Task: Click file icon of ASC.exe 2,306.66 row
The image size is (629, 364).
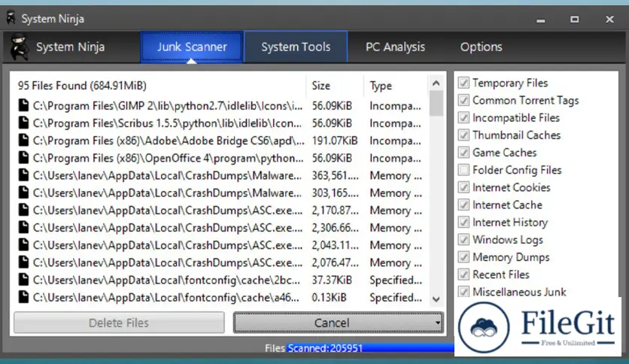Action: 23,227
